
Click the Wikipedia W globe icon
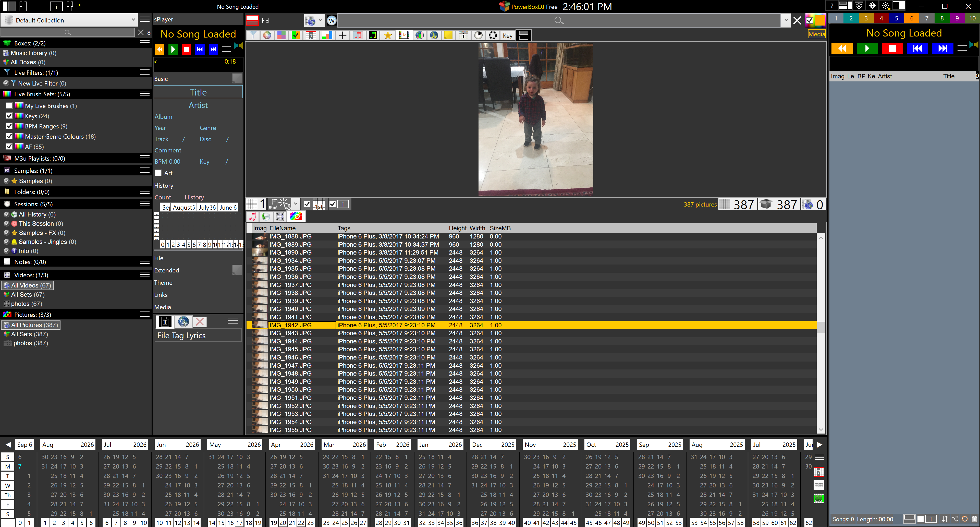331,20
